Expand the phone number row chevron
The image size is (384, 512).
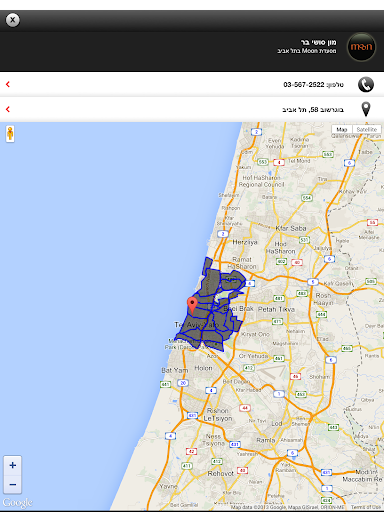click(x=8, y=84)
